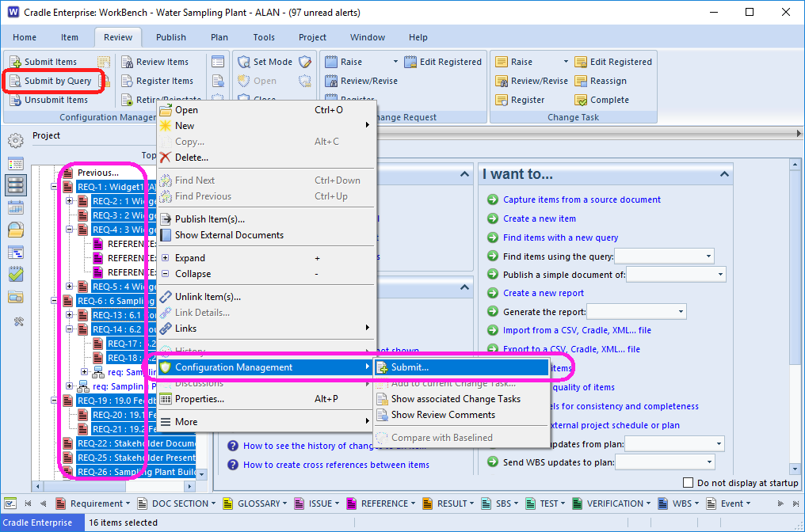Choose Show Review Comments submenu item
Image resolution: width=805 pixels, height=532 pixels.
click(462, 415)
